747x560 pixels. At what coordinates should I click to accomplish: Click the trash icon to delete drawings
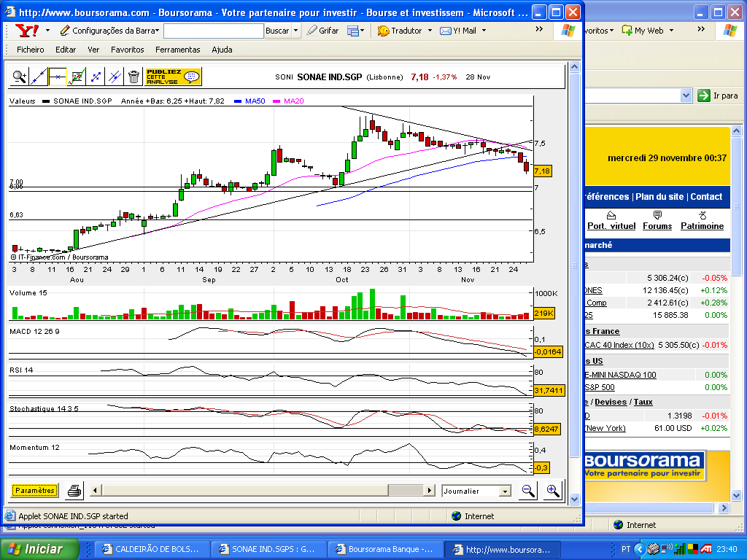click(x=133, y=77)
